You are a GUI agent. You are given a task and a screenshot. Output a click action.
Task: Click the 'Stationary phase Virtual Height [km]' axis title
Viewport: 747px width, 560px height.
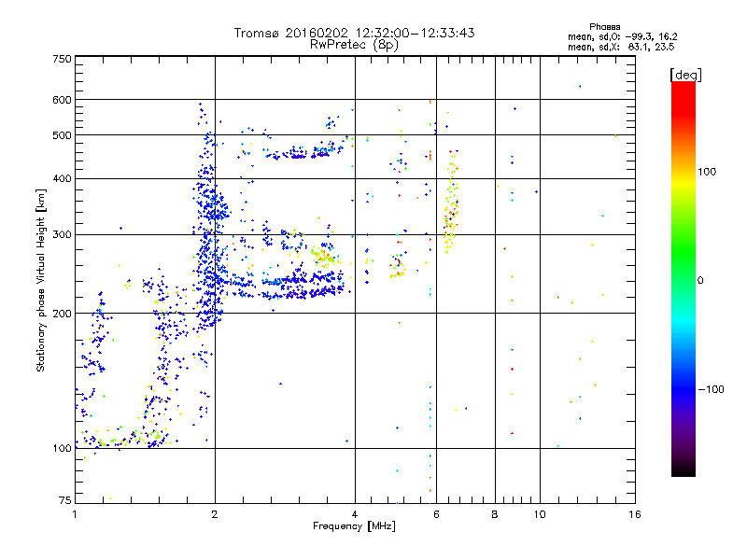click(x=40, y=280)
